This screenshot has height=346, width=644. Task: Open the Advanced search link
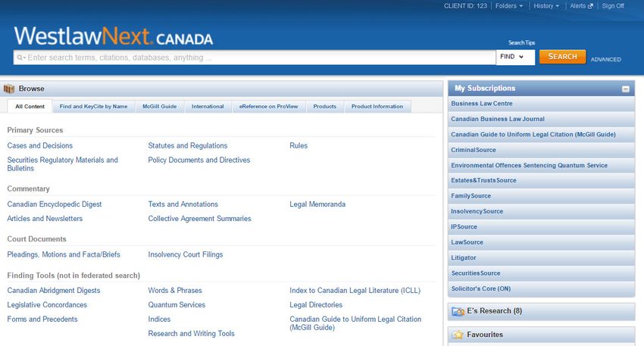(x=606, y=60)
